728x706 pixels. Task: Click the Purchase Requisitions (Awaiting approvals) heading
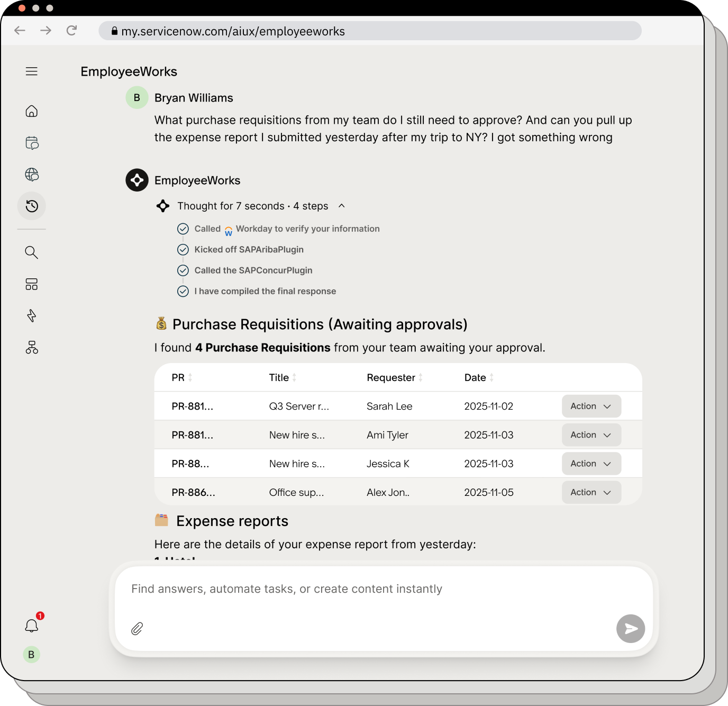coord(320,324)
